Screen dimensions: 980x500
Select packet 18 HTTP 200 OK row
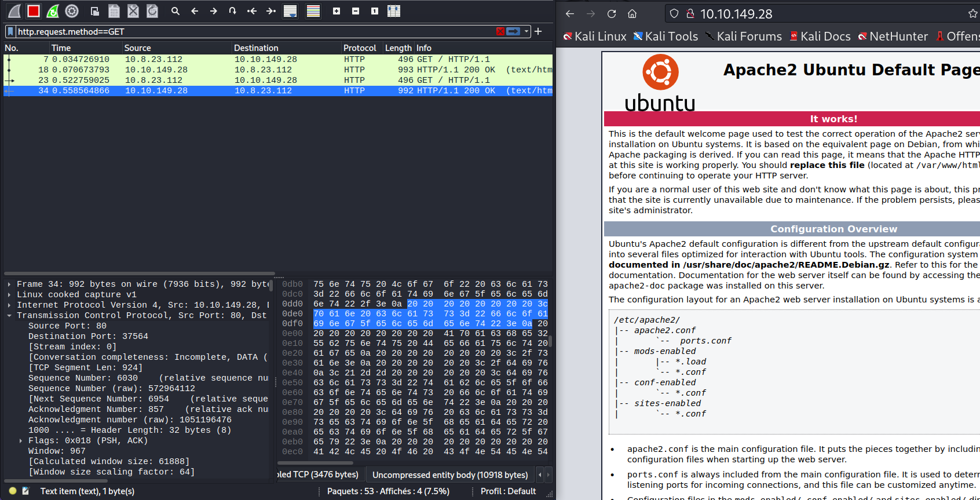278,70
